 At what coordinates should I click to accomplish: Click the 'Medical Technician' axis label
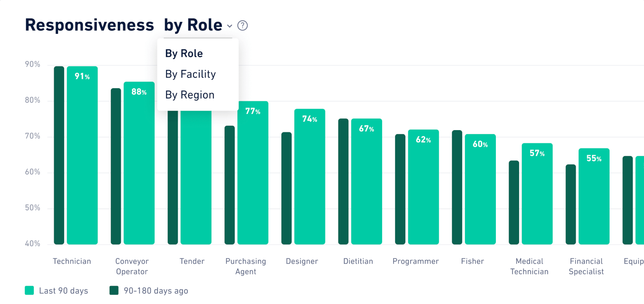coord(529,266)
